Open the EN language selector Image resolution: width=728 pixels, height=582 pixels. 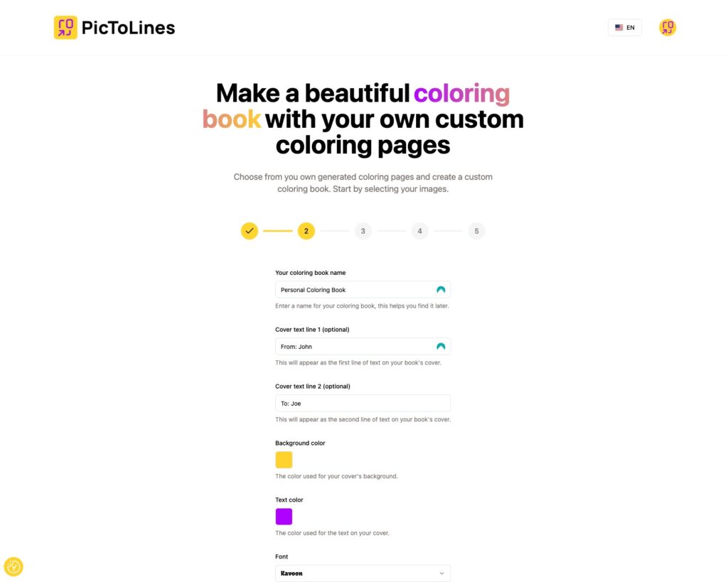(624, 28)
